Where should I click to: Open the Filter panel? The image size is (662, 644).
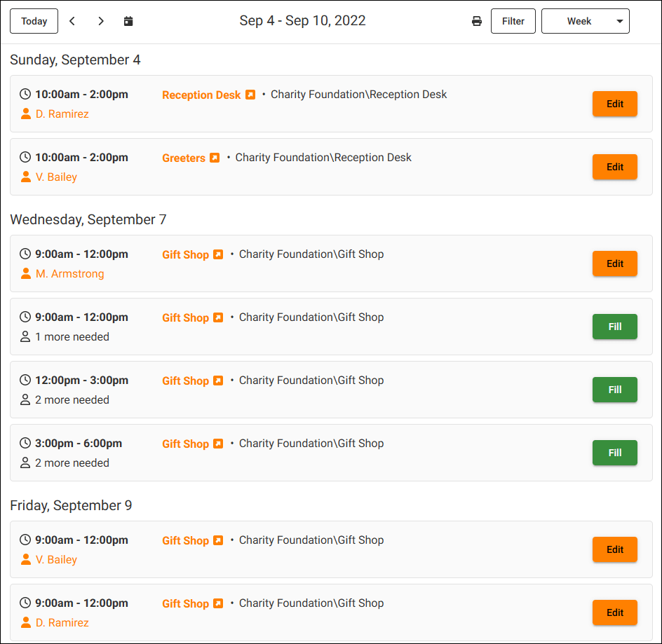pyautogui.click(x=513, y=21)
